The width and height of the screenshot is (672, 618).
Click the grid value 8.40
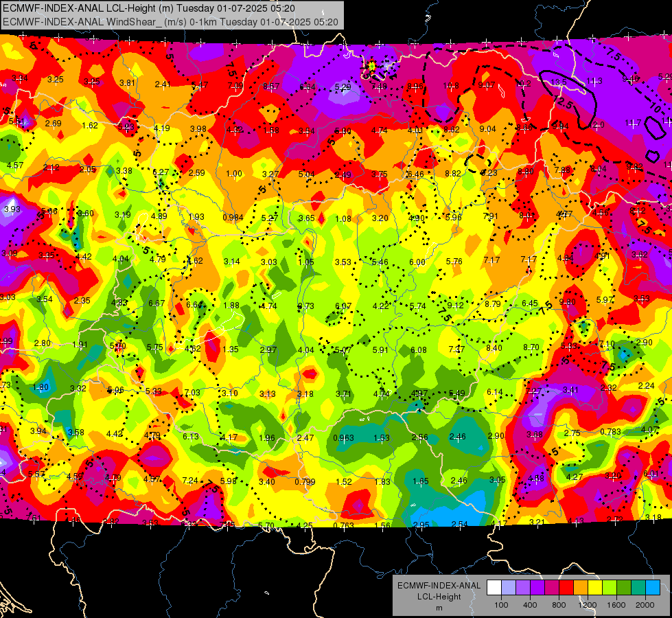tap(494, 348)
